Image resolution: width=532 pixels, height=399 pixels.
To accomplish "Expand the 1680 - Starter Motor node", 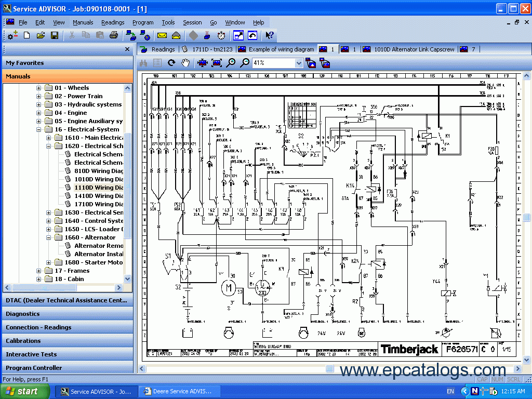I will (48, 262).
